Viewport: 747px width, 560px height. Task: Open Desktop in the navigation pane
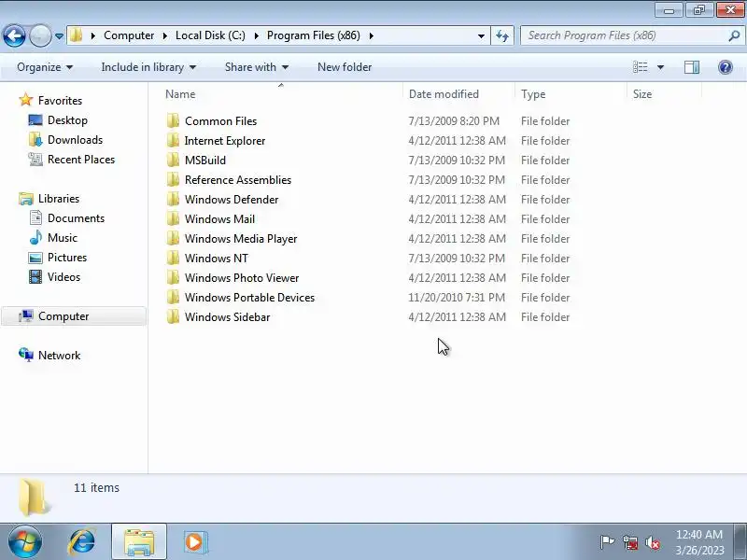click(67, 120)
